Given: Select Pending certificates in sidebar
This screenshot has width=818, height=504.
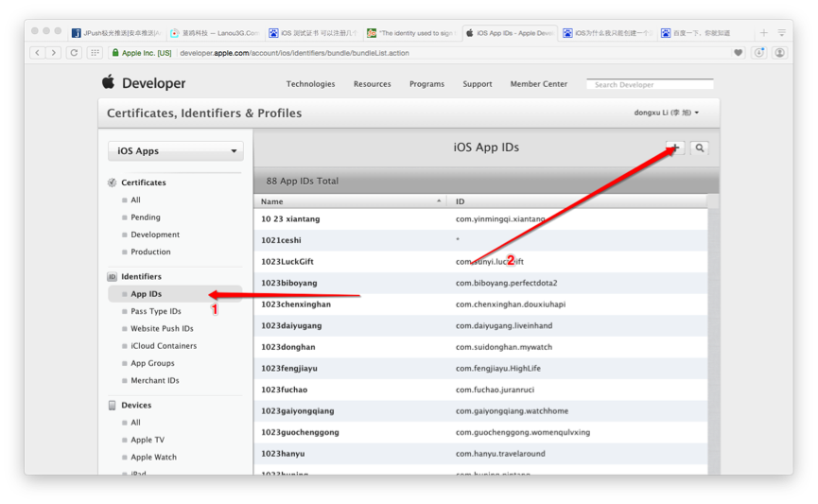Looking at the screenshot, I should 146,217.
